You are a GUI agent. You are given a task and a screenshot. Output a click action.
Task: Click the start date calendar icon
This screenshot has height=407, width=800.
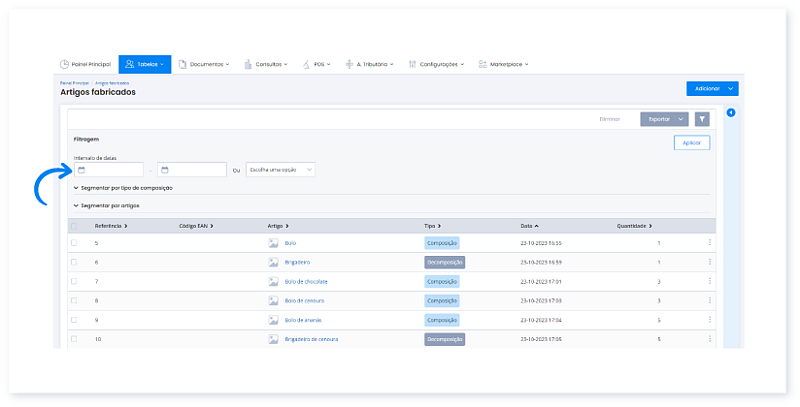tap(80, 170)
